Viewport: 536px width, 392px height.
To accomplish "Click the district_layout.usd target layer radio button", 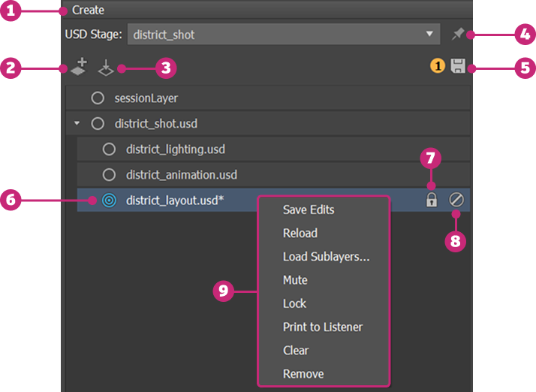I will [109, 201].
